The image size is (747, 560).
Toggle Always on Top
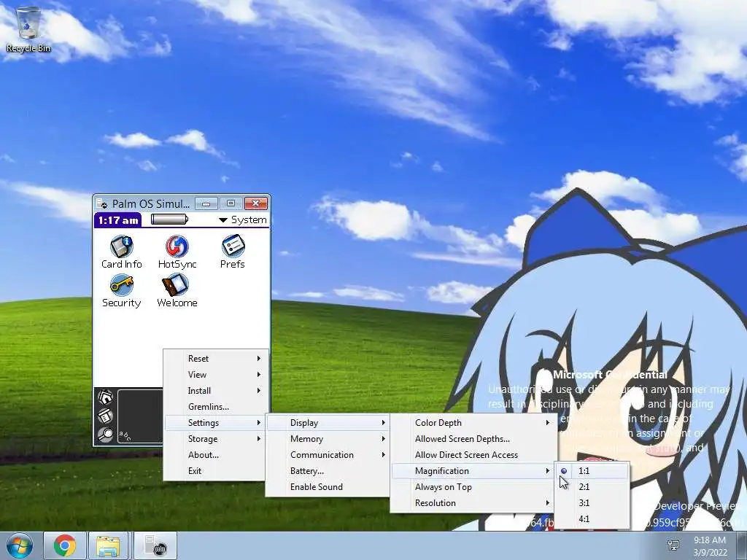tap(473, 486)
